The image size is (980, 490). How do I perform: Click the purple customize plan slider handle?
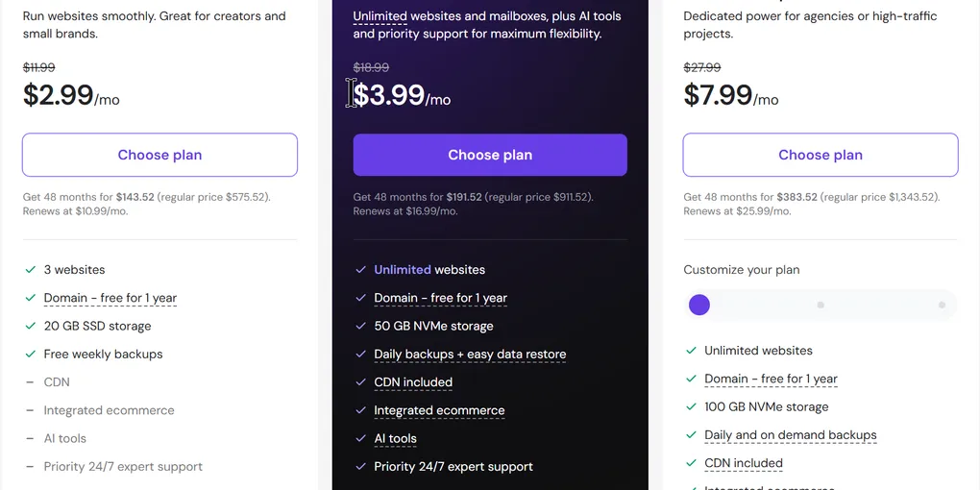coord(699,305)
